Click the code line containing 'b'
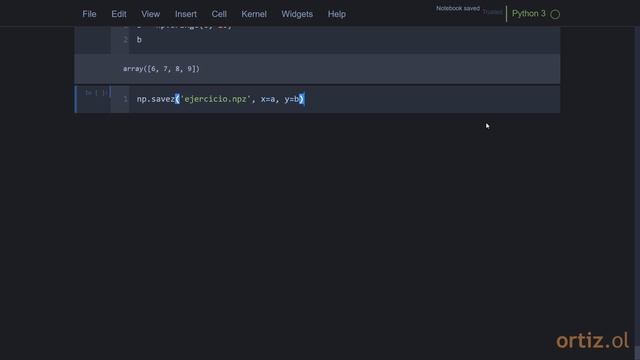Image resolution: width=640 pixels, height=360 pixels. coord(139,40)
